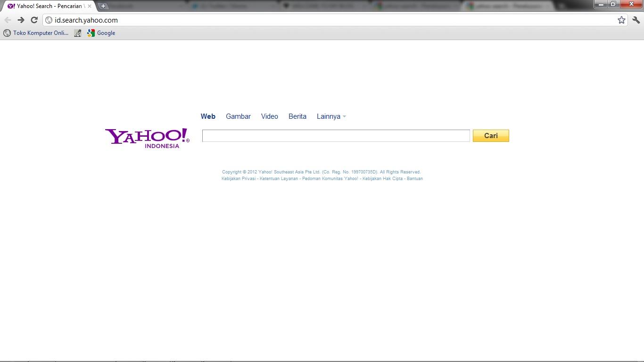The image size is (644, 362).
Task: Open the Toko Komputer Online bookmark
Action: [35, 33]
